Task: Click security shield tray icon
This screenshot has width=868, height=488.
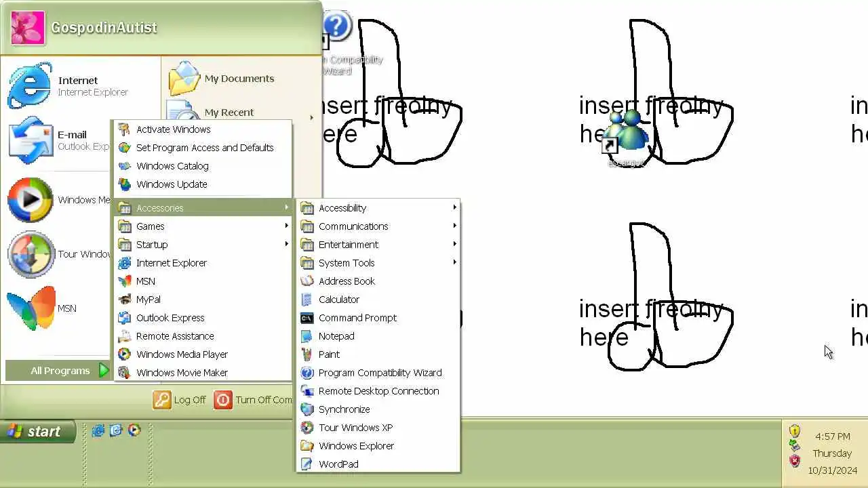Action: point(794,430)
